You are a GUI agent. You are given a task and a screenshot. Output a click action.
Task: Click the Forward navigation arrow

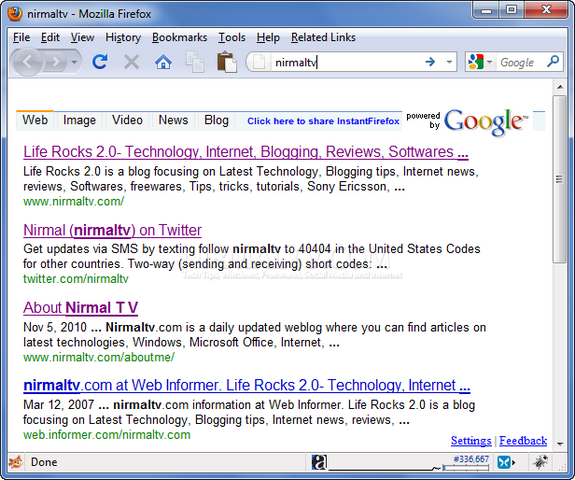pyautogui.click(x=55, y=62)
